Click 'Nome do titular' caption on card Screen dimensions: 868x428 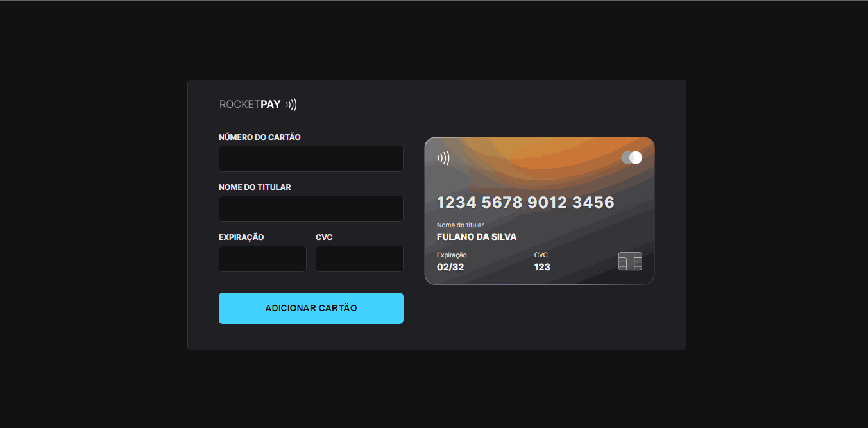[x=460, y=225]
